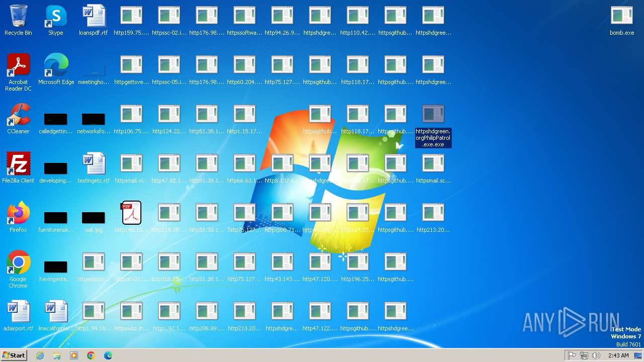Open the Recycle Bin desktop icon
The image size is (644, 362).
[18, 20]
